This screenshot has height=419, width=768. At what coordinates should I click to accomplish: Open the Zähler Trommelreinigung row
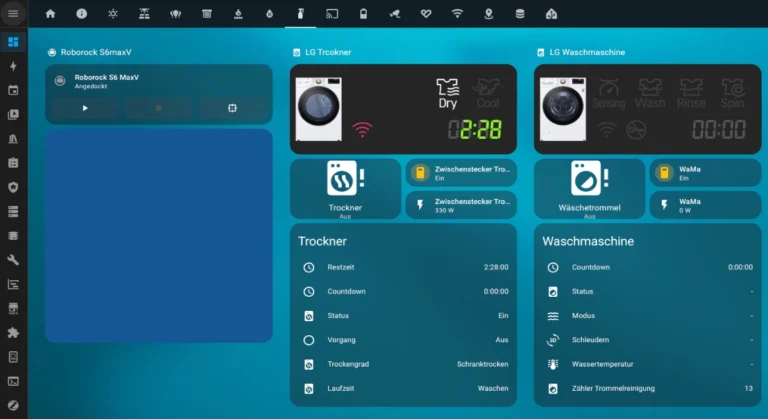coord(648,388)
